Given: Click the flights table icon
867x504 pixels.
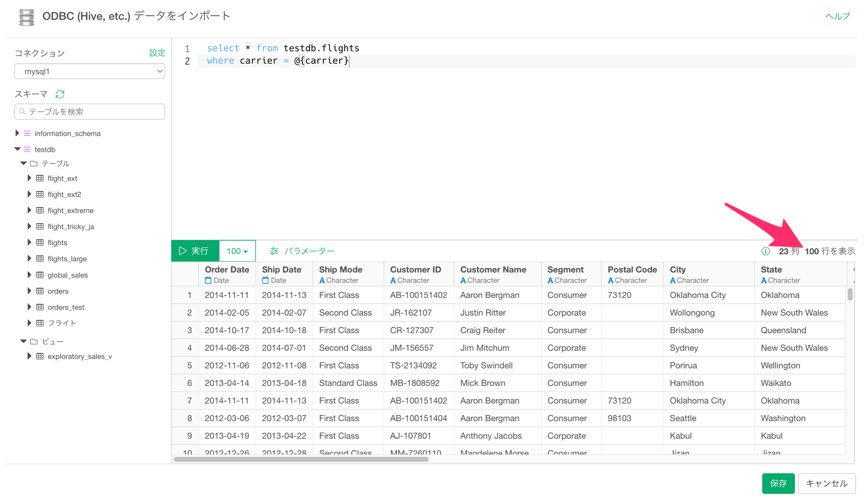Looking at the screenshot, I should (x=40, y=242).
